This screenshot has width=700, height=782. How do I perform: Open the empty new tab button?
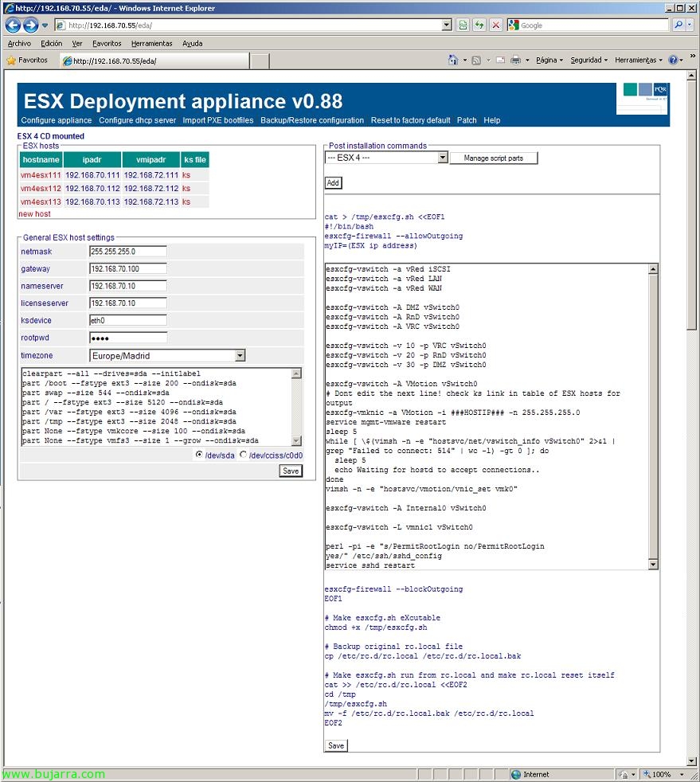click(260, 61)
